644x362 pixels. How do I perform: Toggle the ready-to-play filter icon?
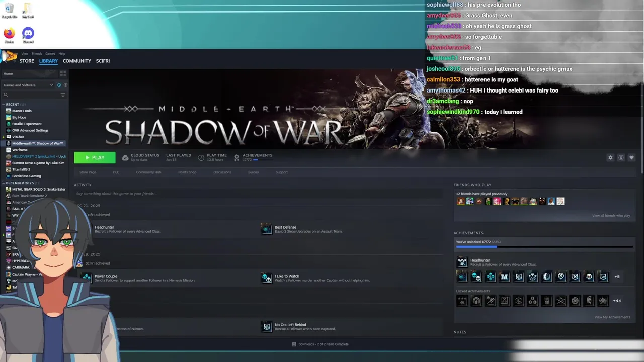[x=65, y=85]
